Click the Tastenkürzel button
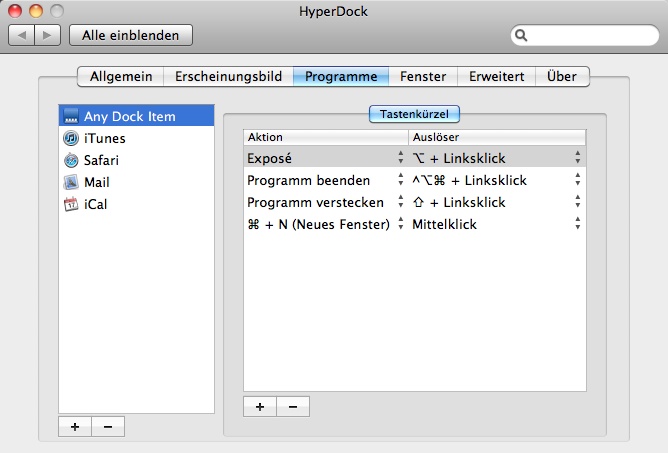The image size is (668, 453). click(x=414, y=114)
